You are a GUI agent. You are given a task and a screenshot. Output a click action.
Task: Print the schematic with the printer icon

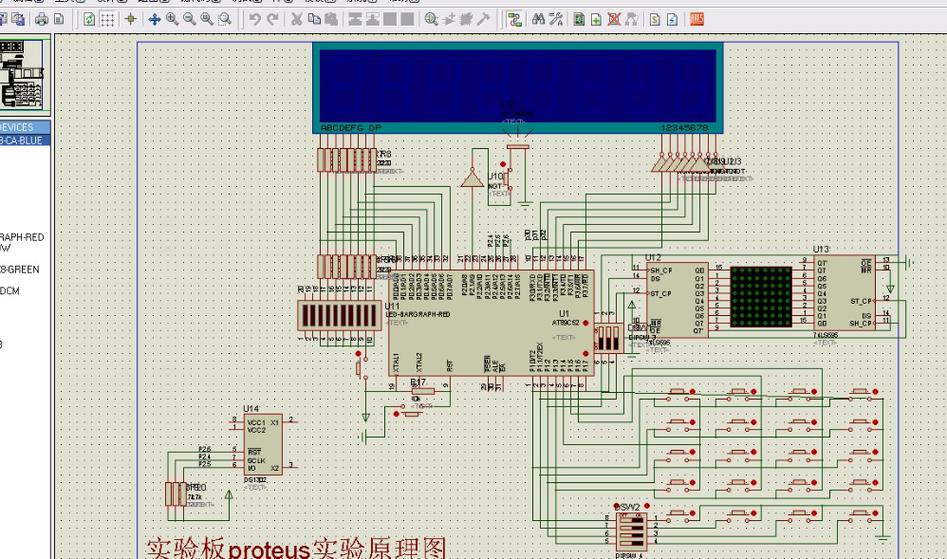(x=42, y=19)
